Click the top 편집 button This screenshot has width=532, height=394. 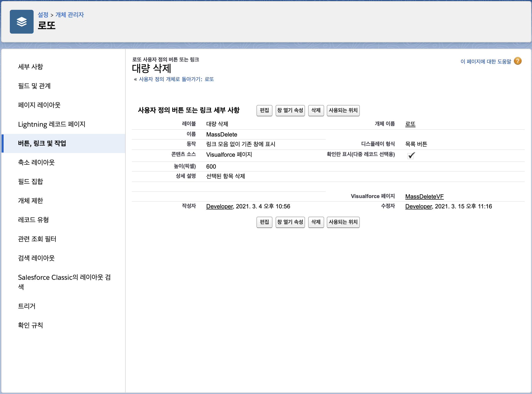pyautogui.click(x=264, y=110)
